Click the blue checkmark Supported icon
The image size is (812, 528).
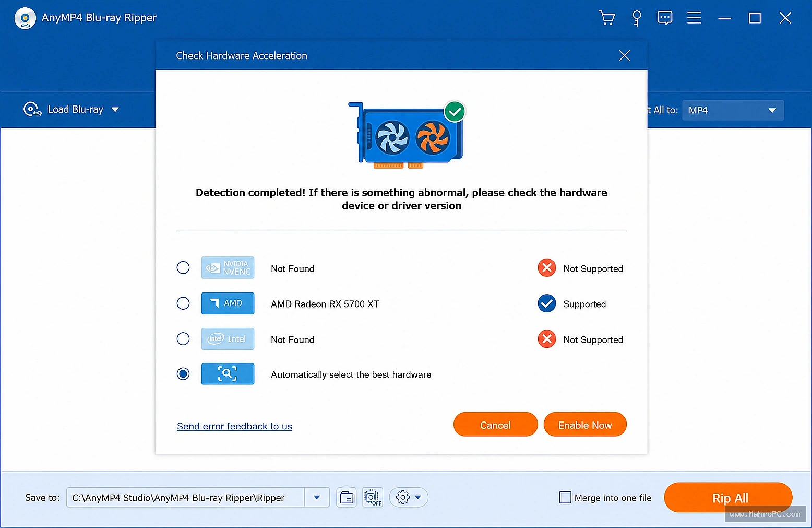pyautogui.click(x=547, y=303)
